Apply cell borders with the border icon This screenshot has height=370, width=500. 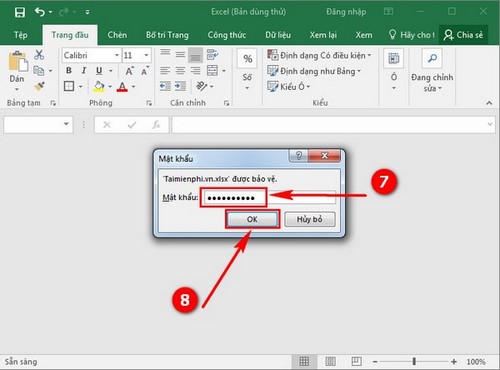[69, 86]
